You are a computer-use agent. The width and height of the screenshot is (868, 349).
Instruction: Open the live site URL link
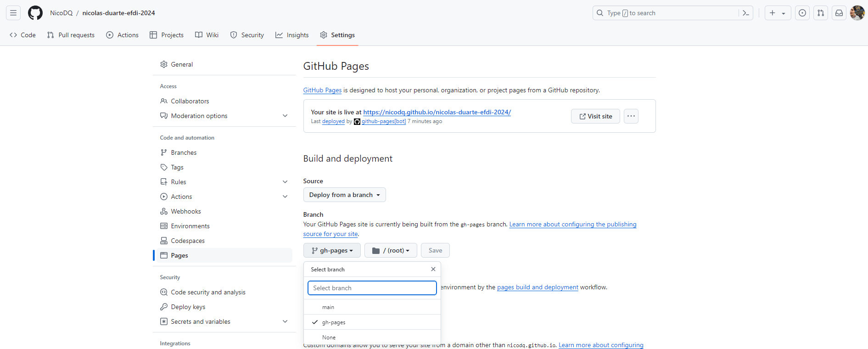437,112
